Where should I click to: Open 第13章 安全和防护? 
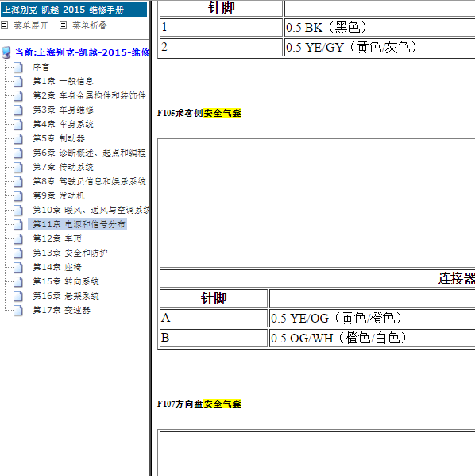(x=70, y=253)
